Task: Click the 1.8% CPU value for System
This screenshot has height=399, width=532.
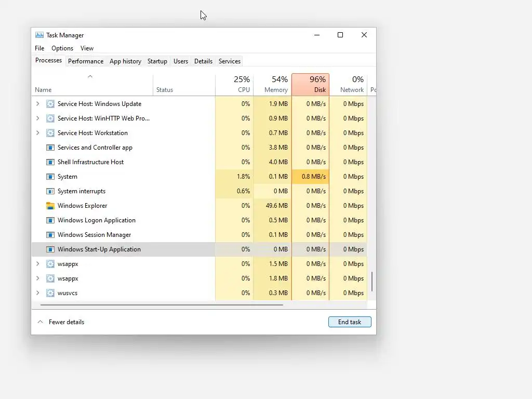Action: [243, 177]
